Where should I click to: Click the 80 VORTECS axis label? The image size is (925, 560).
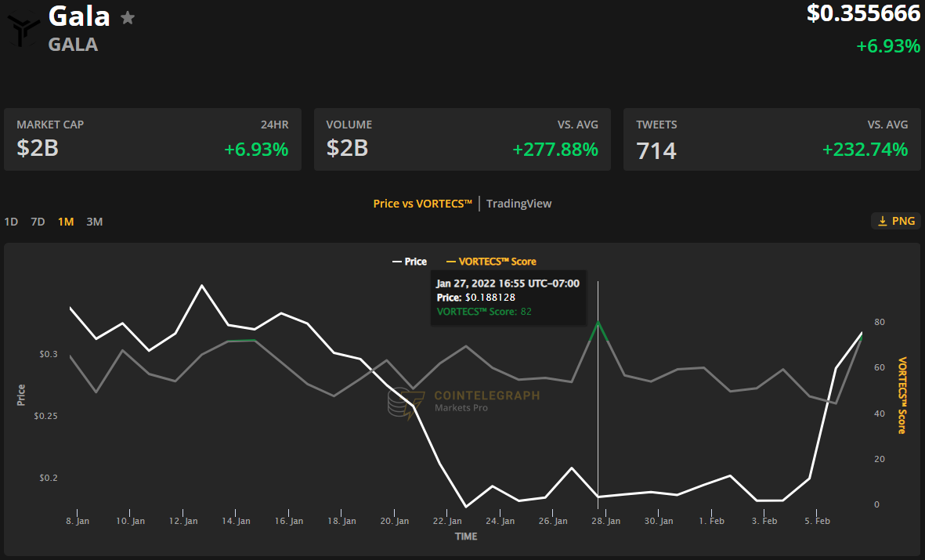[880, 322]
